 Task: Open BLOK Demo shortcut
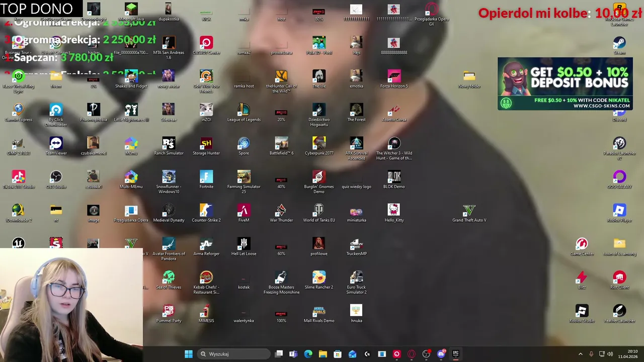(x=394, y=179)
